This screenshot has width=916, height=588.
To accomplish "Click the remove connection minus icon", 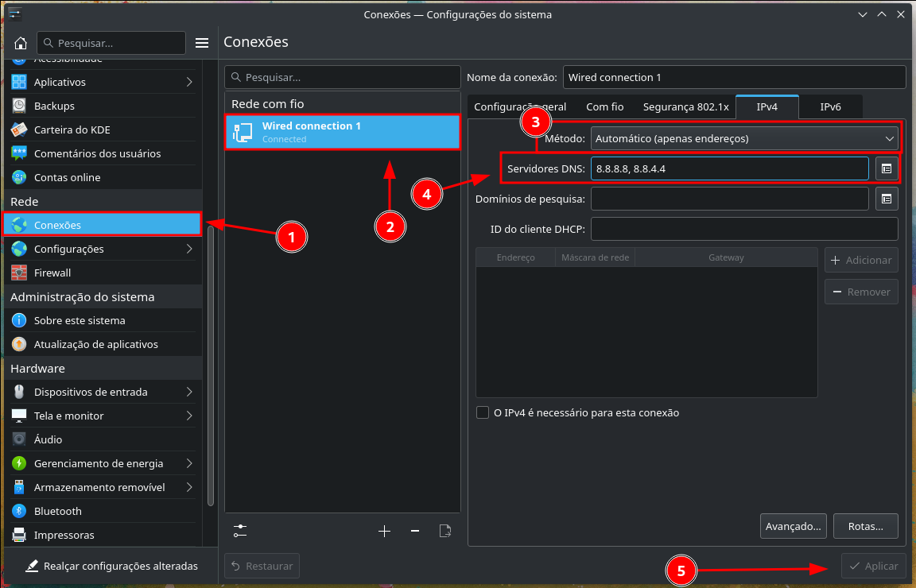I will (x=414, y=531).
